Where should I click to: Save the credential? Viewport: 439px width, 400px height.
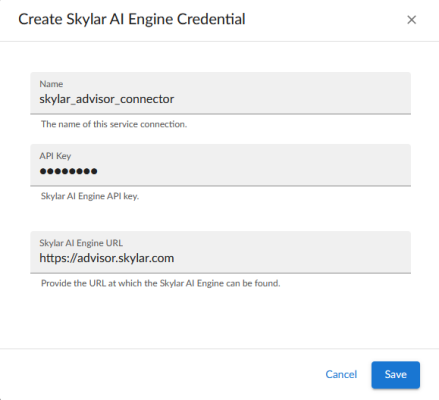click(x=396, y=375)
